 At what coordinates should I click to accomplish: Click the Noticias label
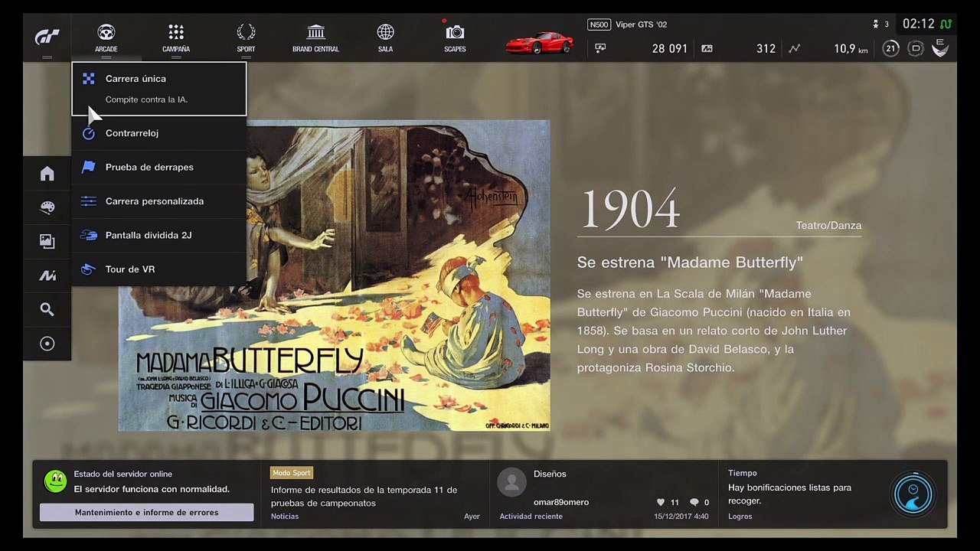[285, 517]
